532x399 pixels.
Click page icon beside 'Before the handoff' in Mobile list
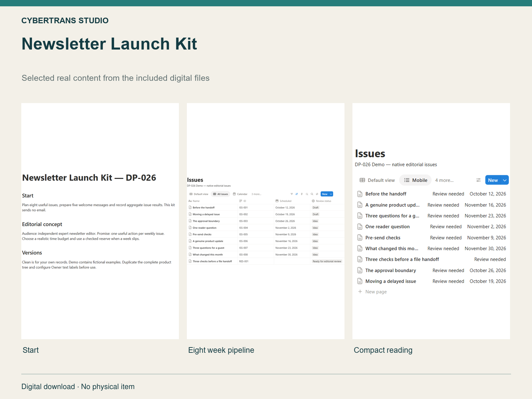pyautogui.click(x=360, y=194)
